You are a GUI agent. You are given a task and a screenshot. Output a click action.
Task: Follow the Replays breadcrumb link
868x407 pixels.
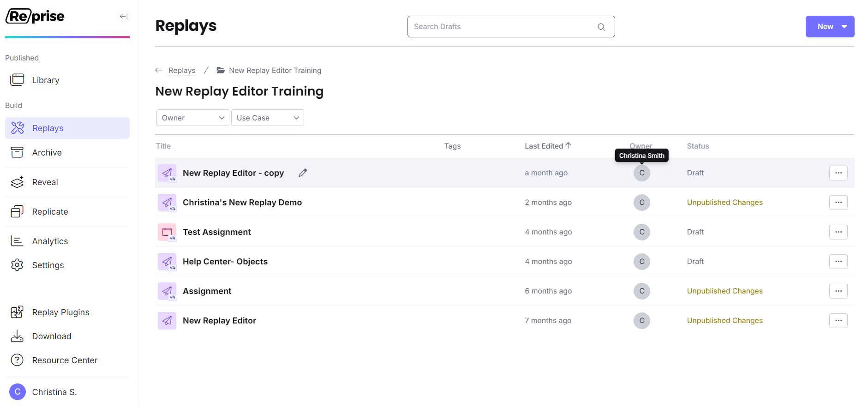[x=182, y=70]
